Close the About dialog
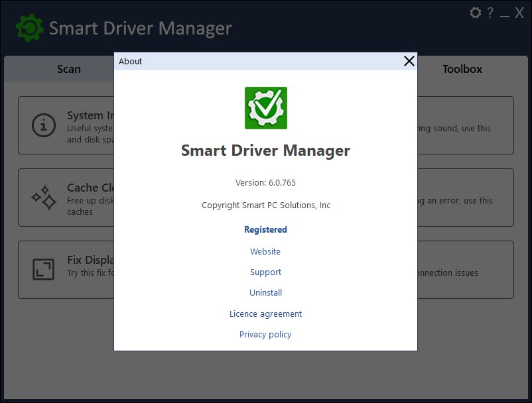This screenshot has width=532, height=403. pos(409,61)
